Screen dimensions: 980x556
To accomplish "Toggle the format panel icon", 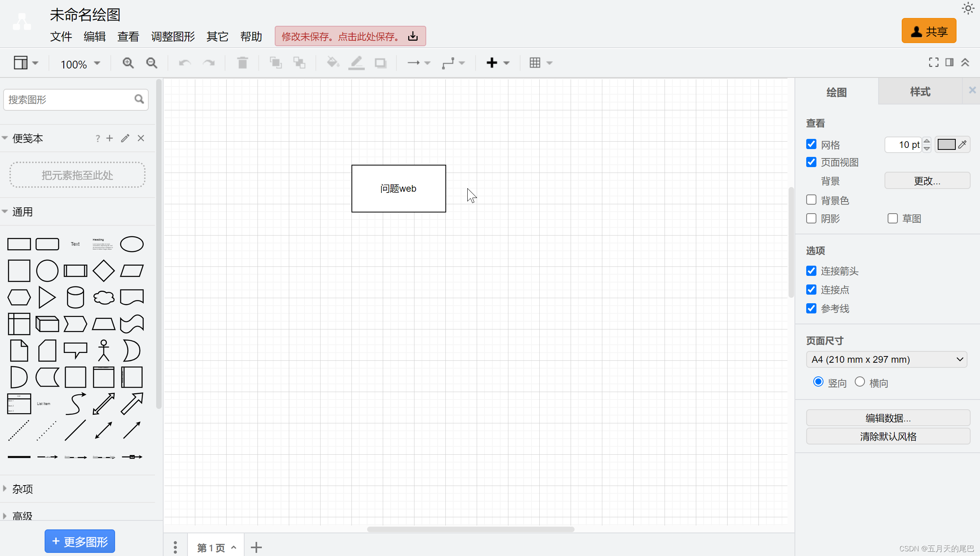I will pyautogui.click(x=949, y=62).
